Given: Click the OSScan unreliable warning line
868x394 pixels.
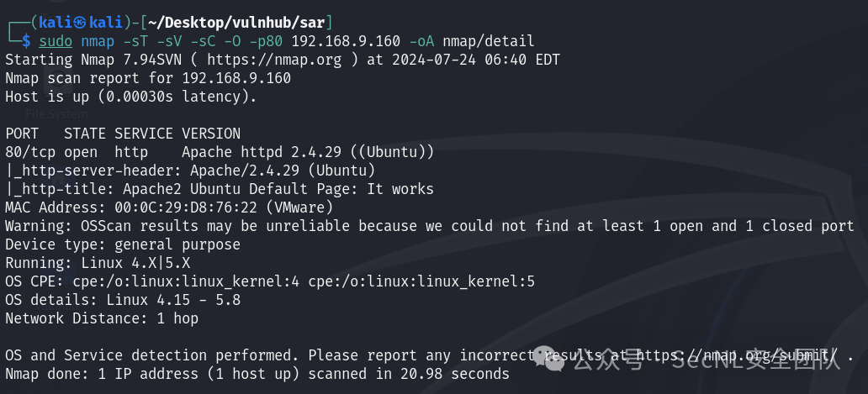Looking at the screenshot, I should click(x=430, y=226).
